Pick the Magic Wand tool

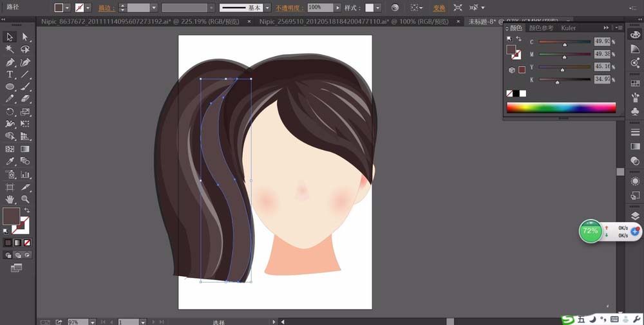pos(10,50)
